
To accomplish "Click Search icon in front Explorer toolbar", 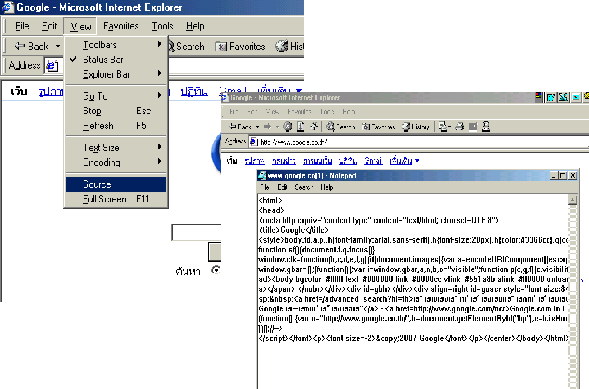I will pos(171,46).
